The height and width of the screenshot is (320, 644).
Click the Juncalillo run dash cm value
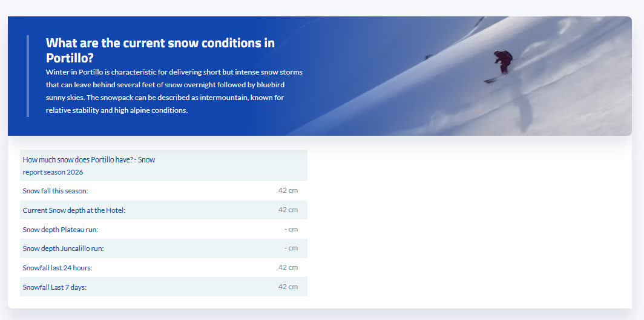pos(291,248)
